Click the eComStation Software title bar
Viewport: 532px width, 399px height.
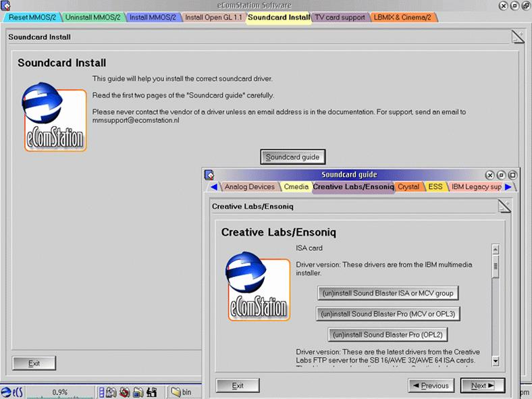point(254,5)
